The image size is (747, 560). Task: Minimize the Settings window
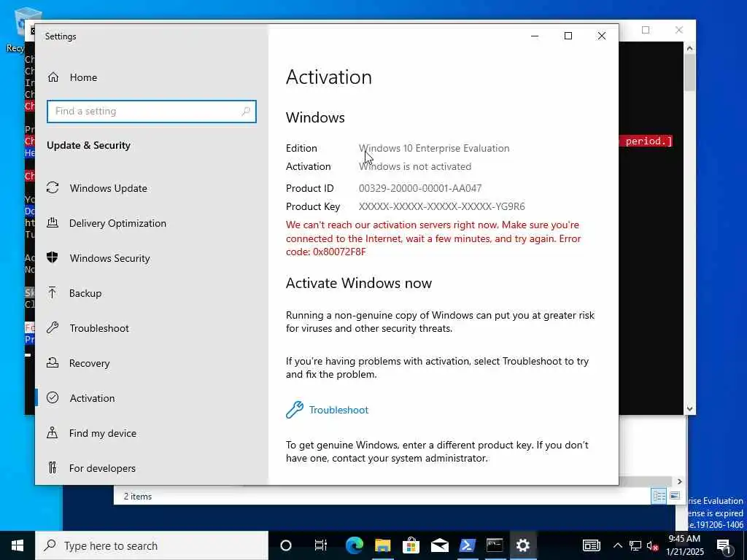535,36
